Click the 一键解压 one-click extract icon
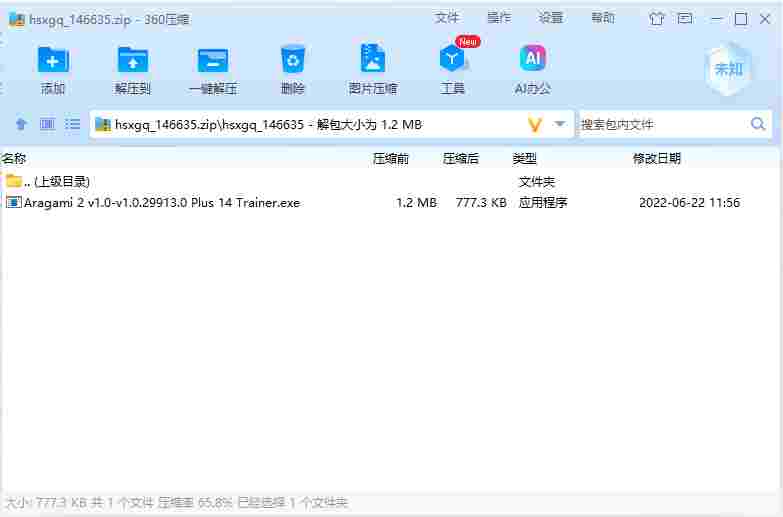Viewport: 783px width, 517px height. 213,60
